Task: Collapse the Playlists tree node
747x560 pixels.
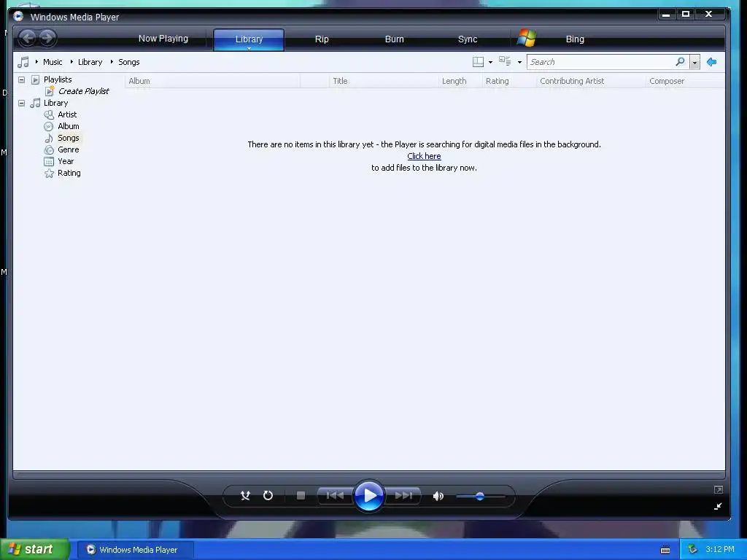Action: [21, 79]
